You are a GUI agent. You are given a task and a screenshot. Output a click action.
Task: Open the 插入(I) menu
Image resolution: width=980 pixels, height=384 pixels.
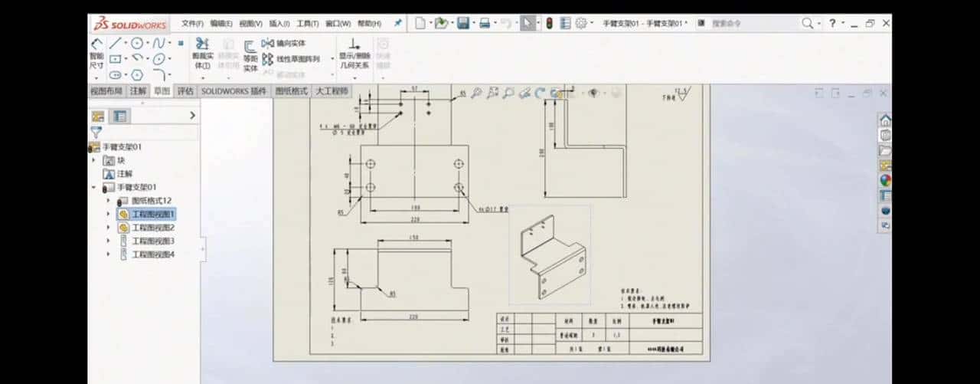click(x=279, y=24)
